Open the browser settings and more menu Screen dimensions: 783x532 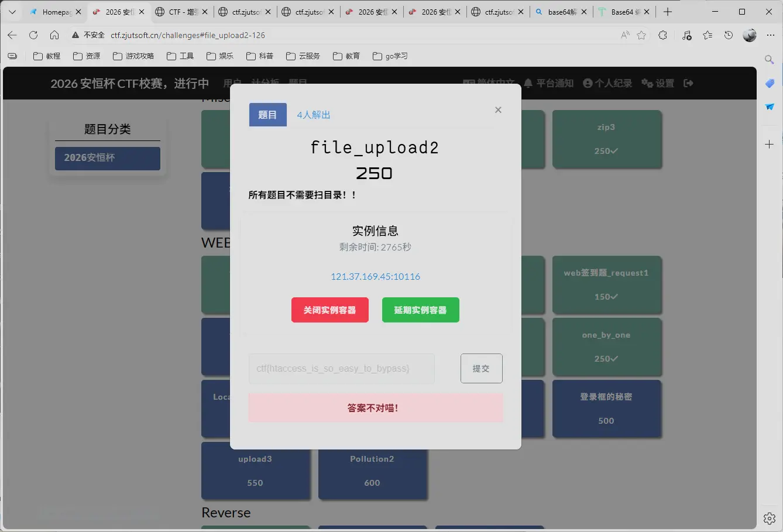(x=771, y=35)
